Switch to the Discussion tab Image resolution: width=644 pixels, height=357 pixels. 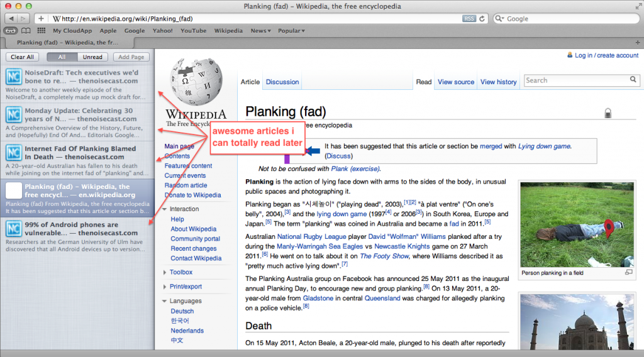point(282,82)
